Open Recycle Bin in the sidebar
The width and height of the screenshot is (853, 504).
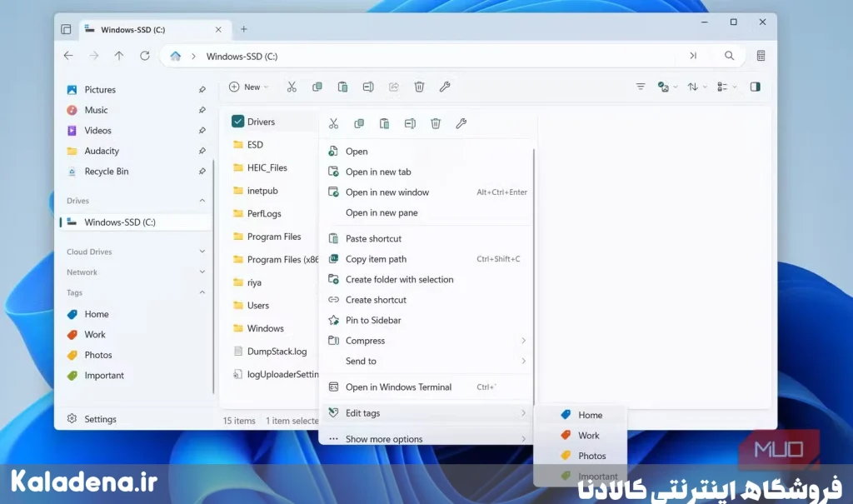click(x=135, y=172)
